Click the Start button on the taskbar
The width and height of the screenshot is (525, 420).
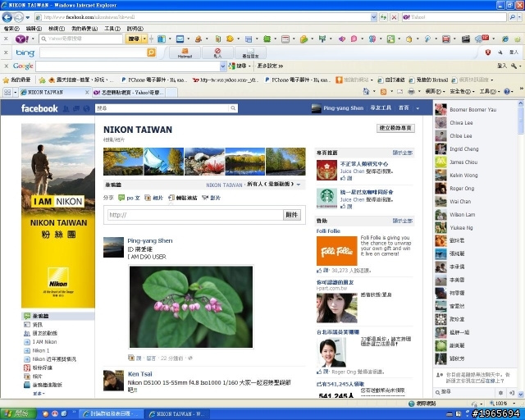[17, 413]
